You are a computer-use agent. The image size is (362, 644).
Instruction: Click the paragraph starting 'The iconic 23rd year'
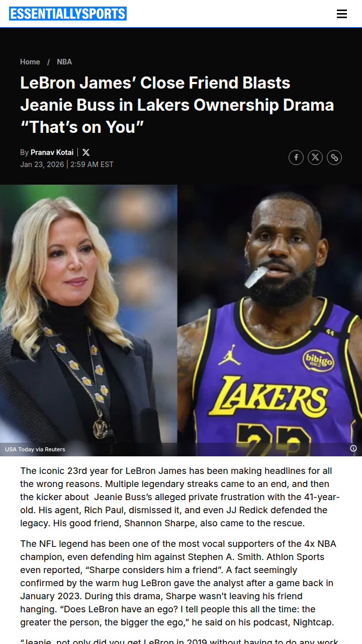point(180,497)
